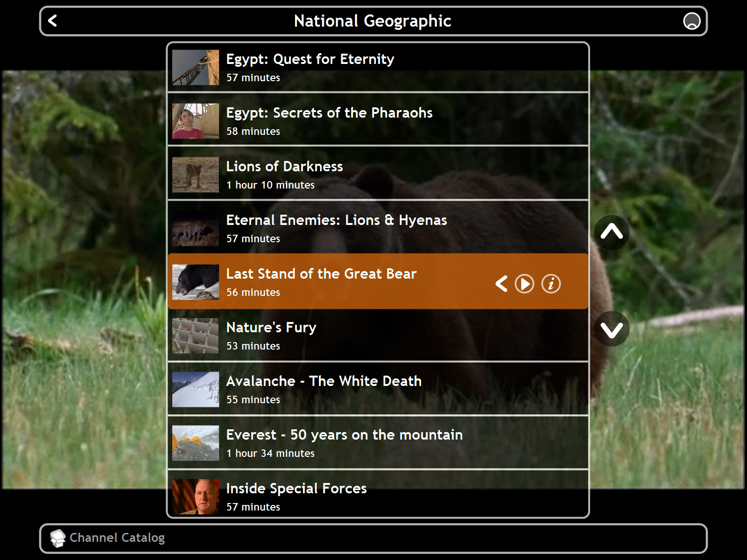Click the bear thumbnail in highlighted row
The image size is (747, 560).
click(196, 282)
